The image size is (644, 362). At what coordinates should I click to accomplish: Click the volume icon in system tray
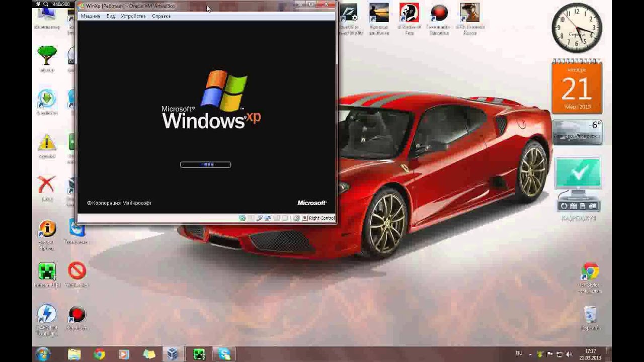tap(569, 354)
